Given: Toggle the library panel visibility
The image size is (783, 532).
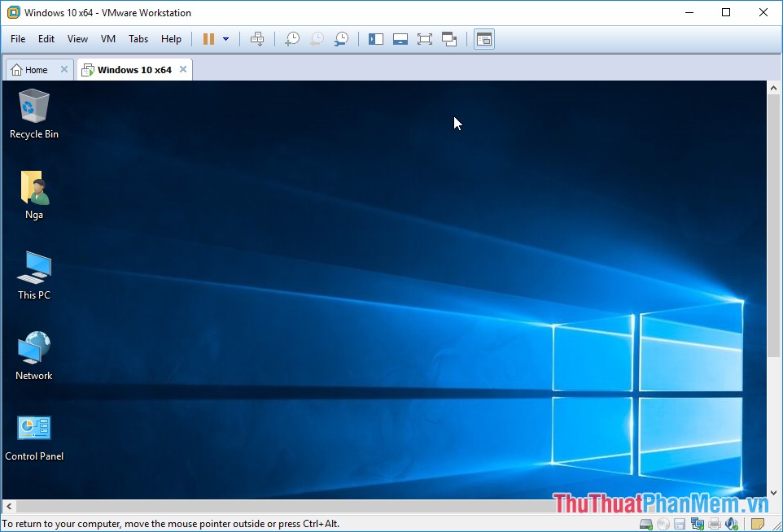Looking at the screenshot, I should point(375,38).
